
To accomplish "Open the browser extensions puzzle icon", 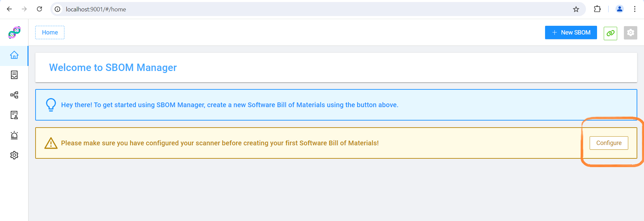I will tap(597, 9).
